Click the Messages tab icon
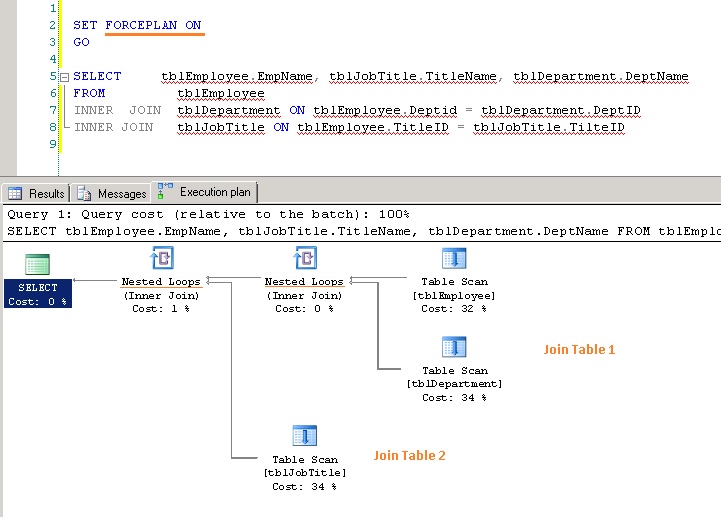Screen dimensions: 721x517 coord(85,194)
